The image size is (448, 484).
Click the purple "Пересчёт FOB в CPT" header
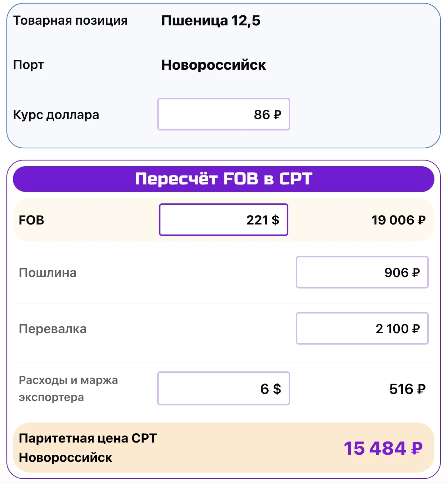(223, 179)
